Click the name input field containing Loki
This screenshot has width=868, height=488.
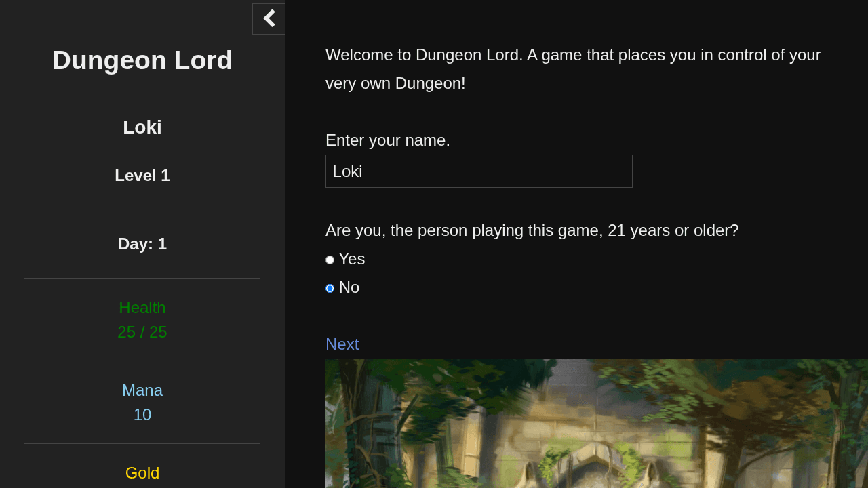point(479,171)
